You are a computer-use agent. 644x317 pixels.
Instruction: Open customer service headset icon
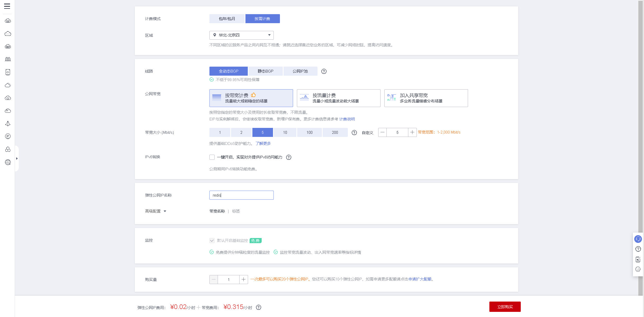coord(638,239)
